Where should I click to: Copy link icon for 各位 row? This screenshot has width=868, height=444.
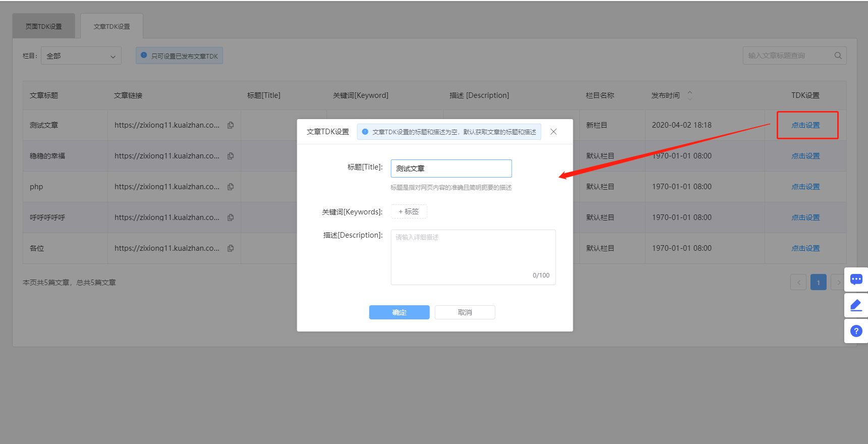tap(231, 248)
